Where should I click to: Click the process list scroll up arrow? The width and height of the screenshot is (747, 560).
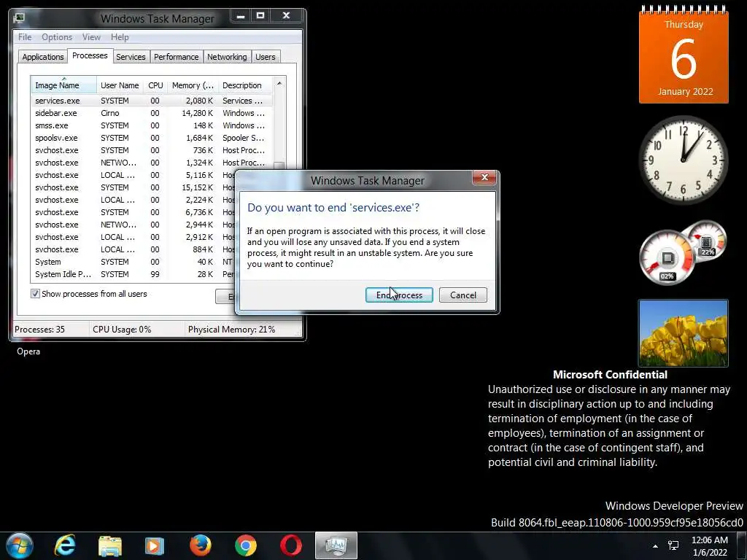[279, 83]
